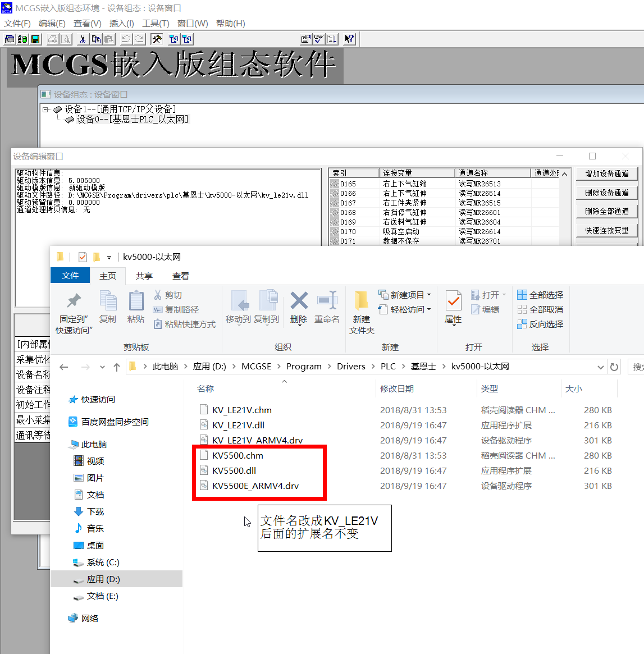Switch to the 查看 ribbon tab
The image size is (644, 654).
(180, 276)
